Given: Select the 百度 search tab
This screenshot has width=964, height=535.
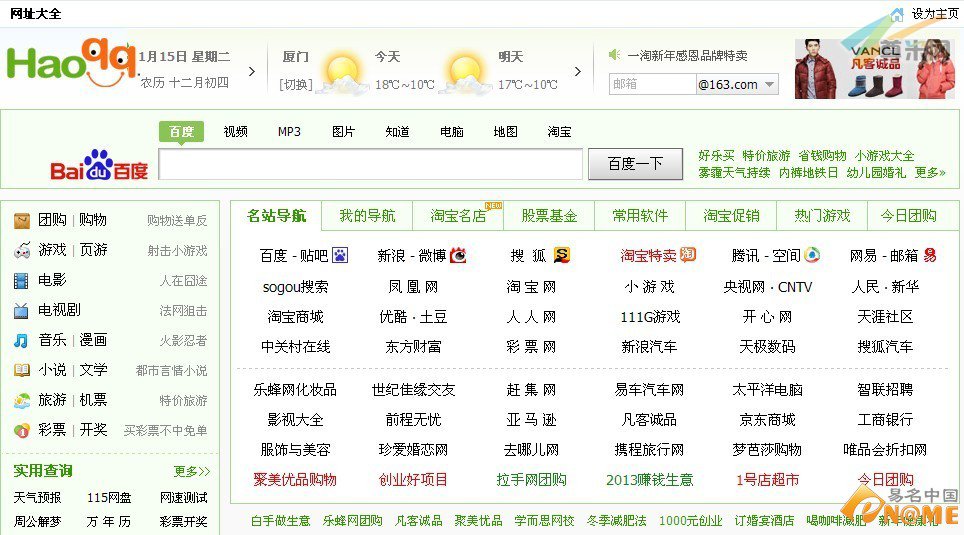Looking at the screenshot, I should click(x=181, y=132).
